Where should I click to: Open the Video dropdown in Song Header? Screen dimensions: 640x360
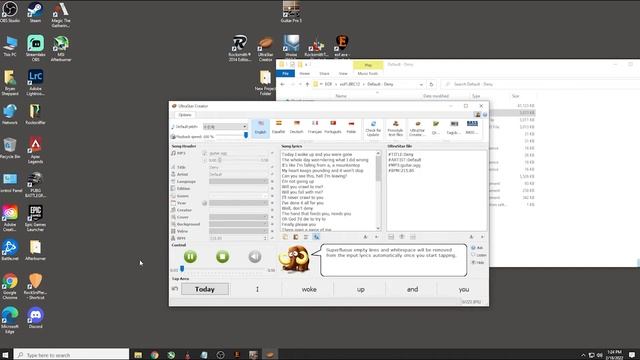[x=238, y=231]
